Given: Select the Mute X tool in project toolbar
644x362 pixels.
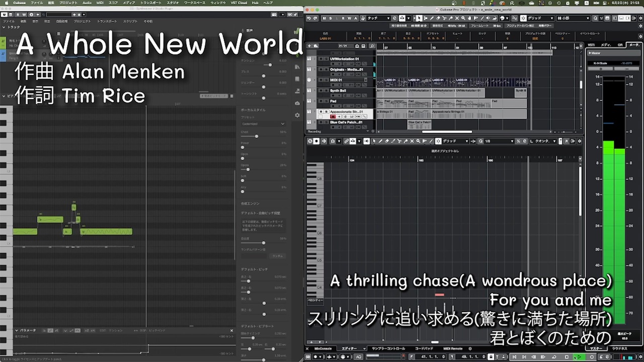Looking at the screenshot, I should 457,18.
